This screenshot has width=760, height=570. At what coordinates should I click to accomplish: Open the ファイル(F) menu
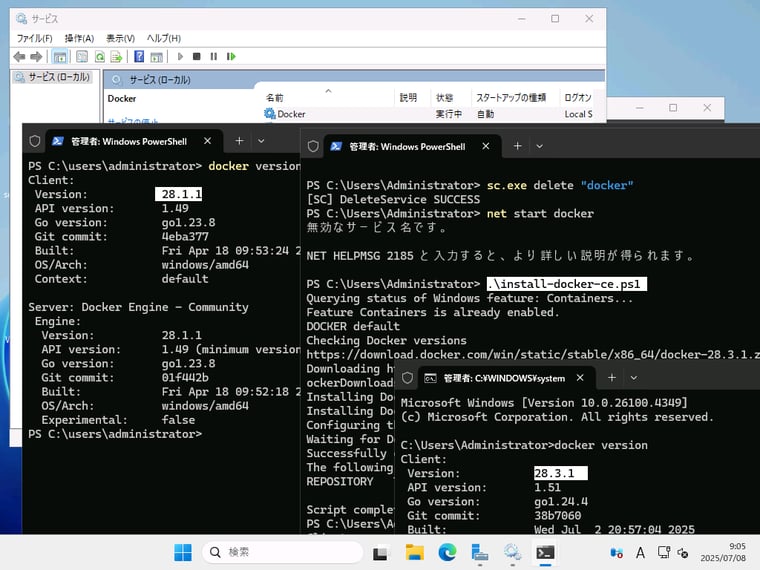click(x=34, y=38)
